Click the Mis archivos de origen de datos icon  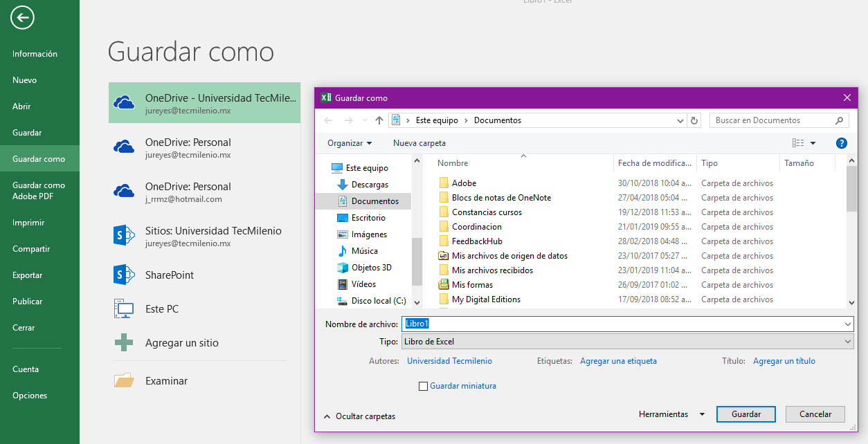[444, 256]
